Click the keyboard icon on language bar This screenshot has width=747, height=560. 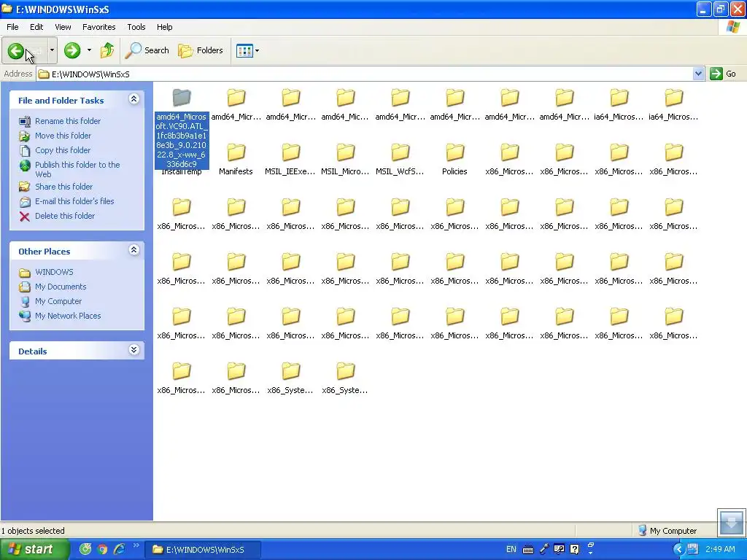528,550
